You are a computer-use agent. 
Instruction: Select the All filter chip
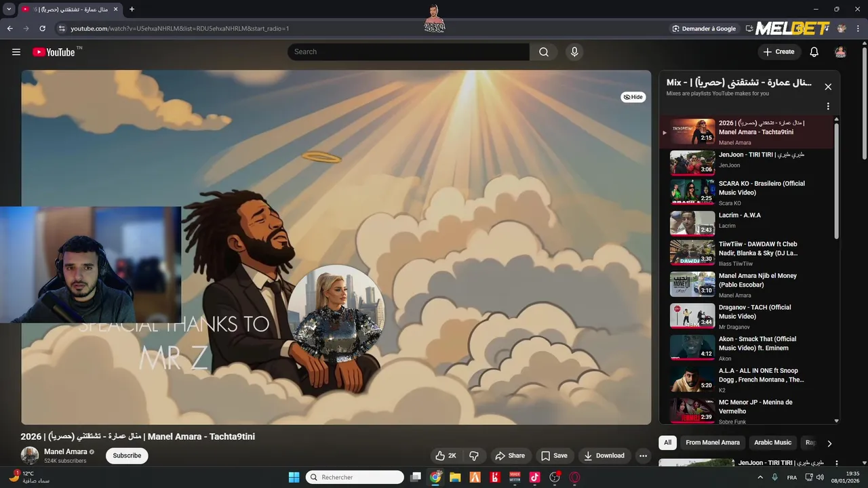[x=667, y=443]
